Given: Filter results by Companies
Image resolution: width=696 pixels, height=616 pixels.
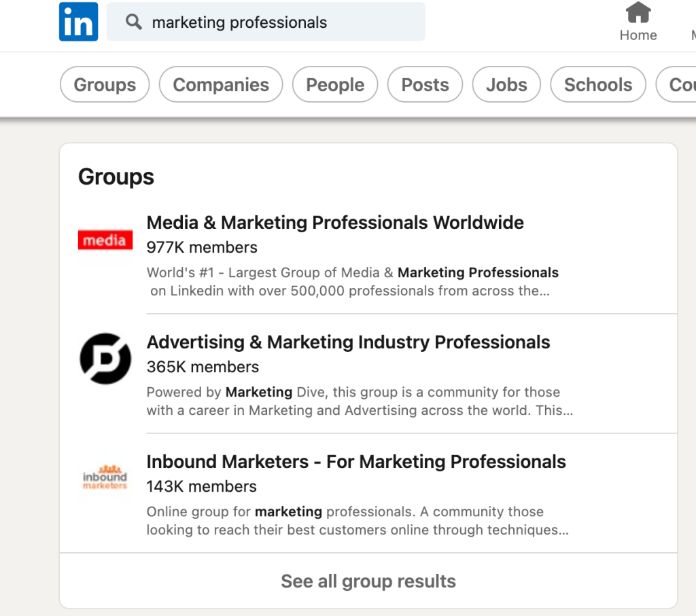Looking at the screenshot, I should point(221,85).
